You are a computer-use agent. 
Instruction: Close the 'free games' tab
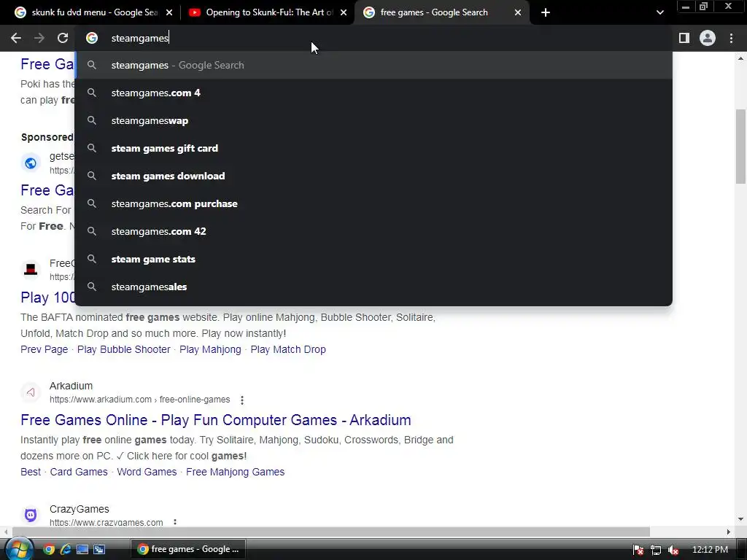pos(518,13)
